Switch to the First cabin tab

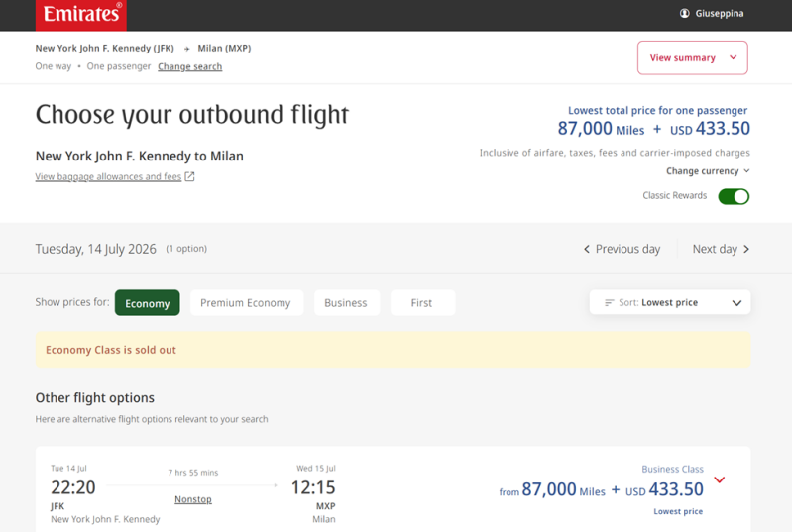pyautogui.click(x=422, y=303)
